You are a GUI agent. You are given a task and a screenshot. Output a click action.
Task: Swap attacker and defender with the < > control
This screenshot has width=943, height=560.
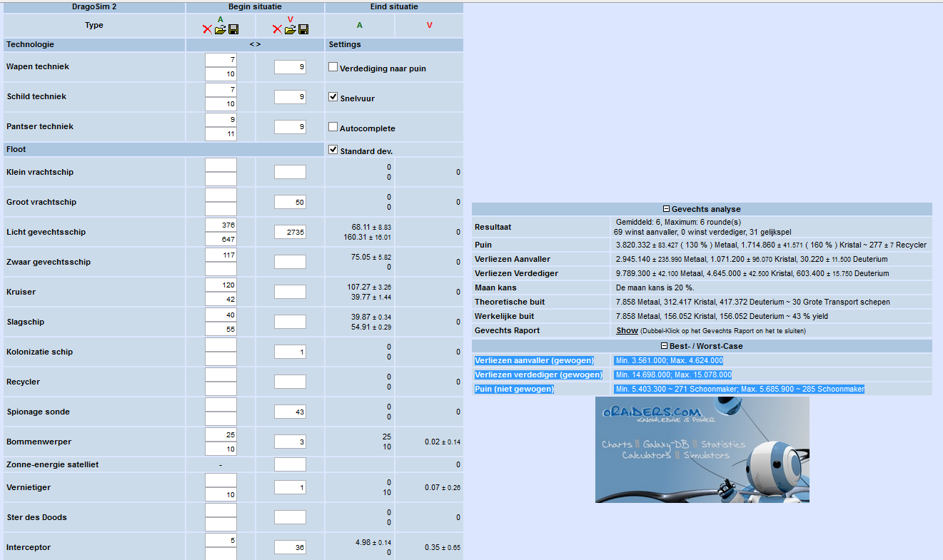pos(255,44)
